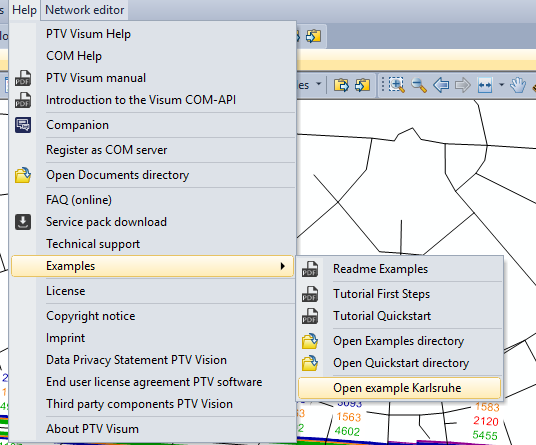
Task: Click the orange 1583 map label
Action: pyautogui.click(x=487, y=407)
